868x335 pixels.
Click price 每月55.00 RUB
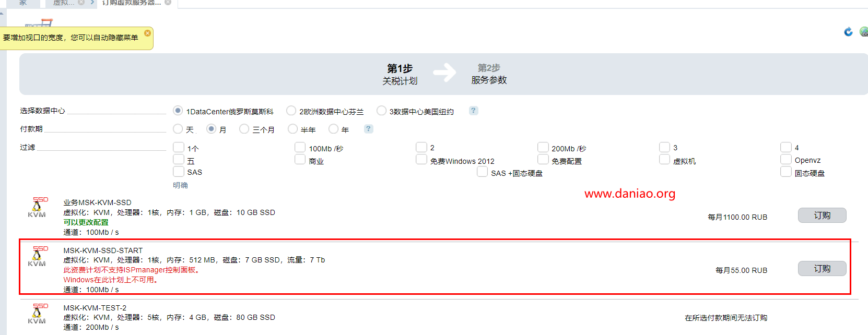coord(741,270)
